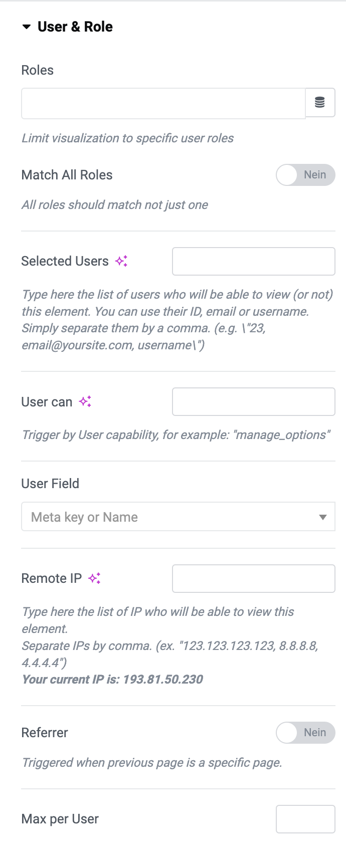Click the Match All Roles label
The height and width of the screenshot is (868, 346).
click(67, 175)
